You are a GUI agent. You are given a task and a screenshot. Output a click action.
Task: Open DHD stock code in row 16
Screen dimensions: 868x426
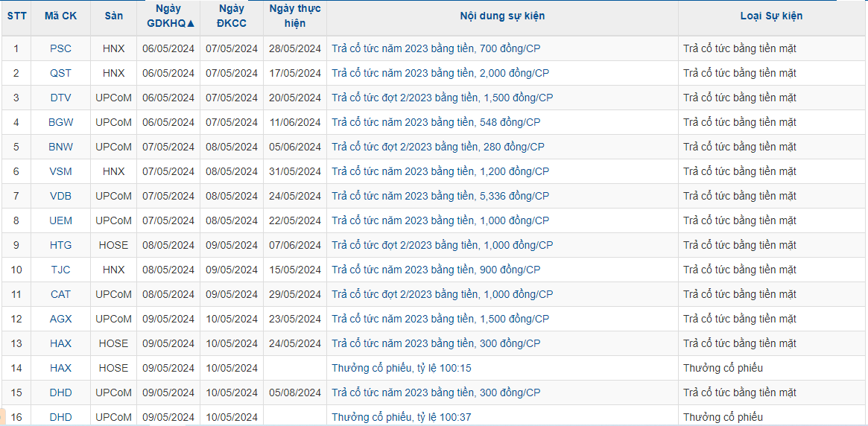pos(60,417)
